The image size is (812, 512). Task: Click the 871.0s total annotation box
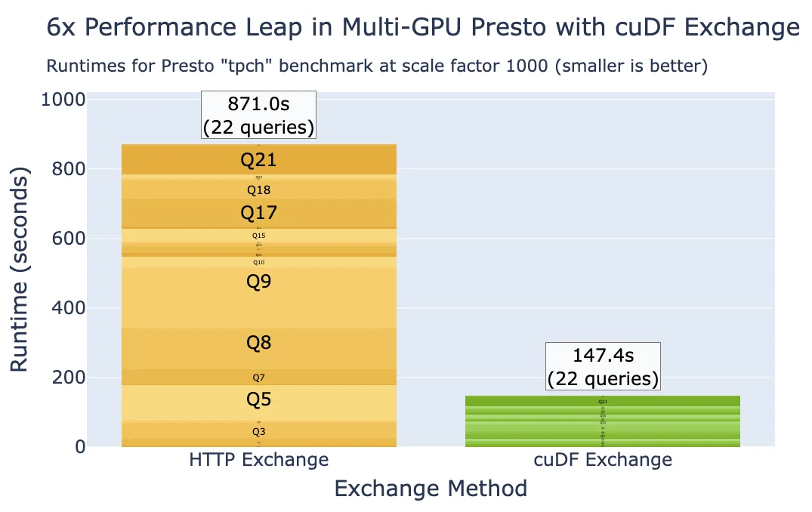pyautogui.click(x=258, y=115)
